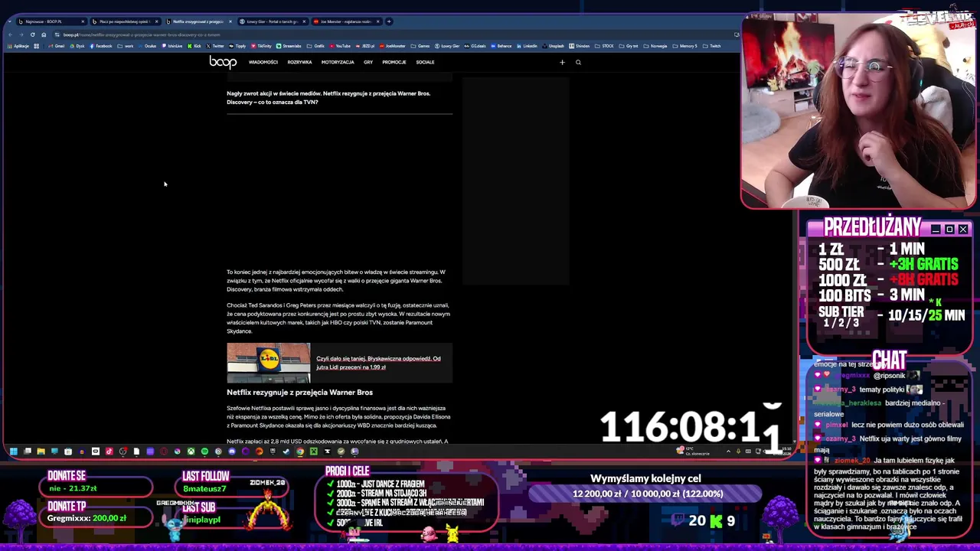Open the Kick bookmark
This screenshot has height=551, width=980.
[x=194, y=46]
